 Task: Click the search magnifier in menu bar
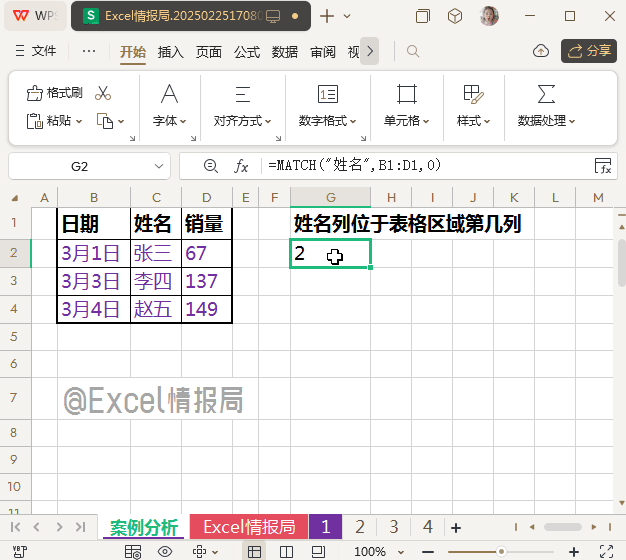pos(412,51)
